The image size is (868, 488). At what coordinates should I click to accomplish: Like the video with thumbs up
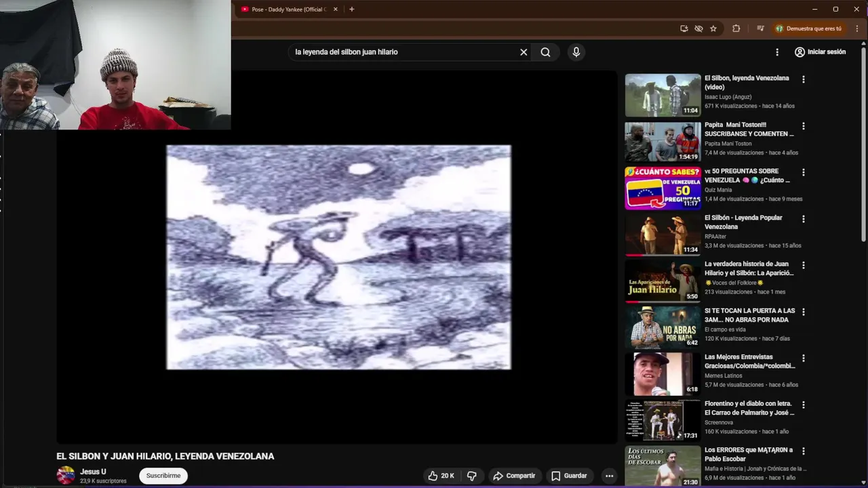[440, 476]
